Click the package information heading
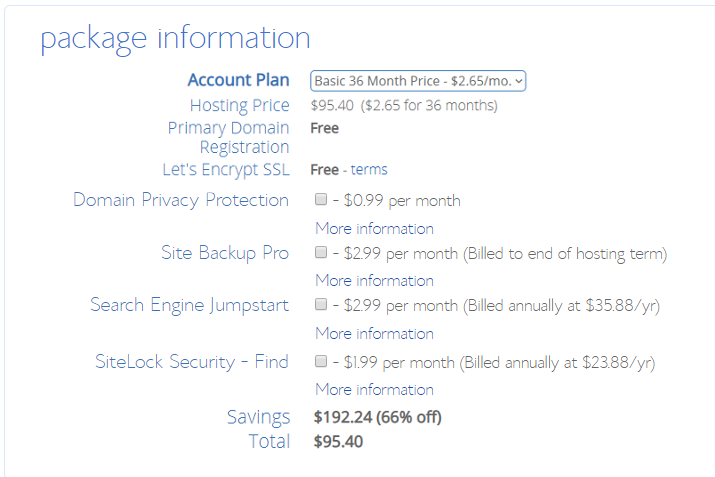Viewport: 715px width, 477px height. (176, 38)
